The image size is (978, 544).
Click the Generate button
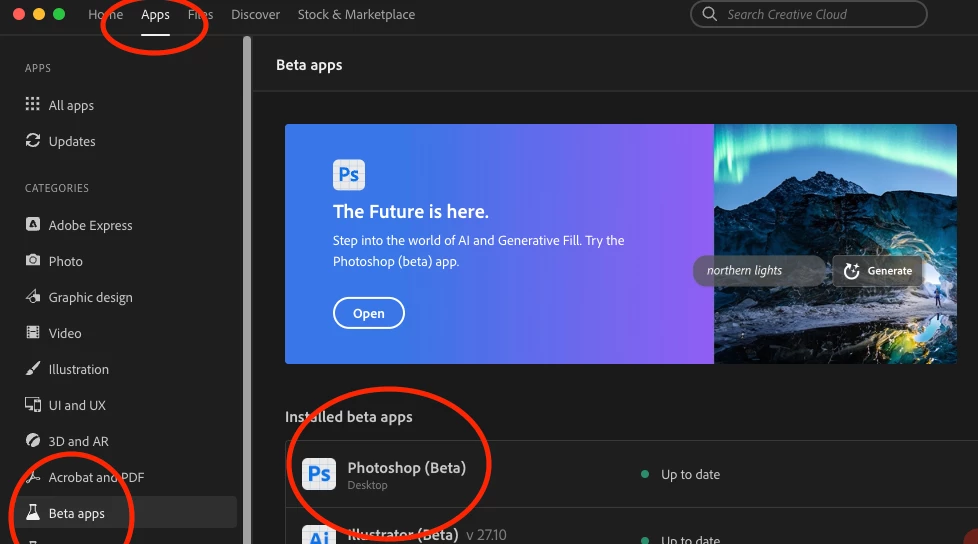coord(878,271)
